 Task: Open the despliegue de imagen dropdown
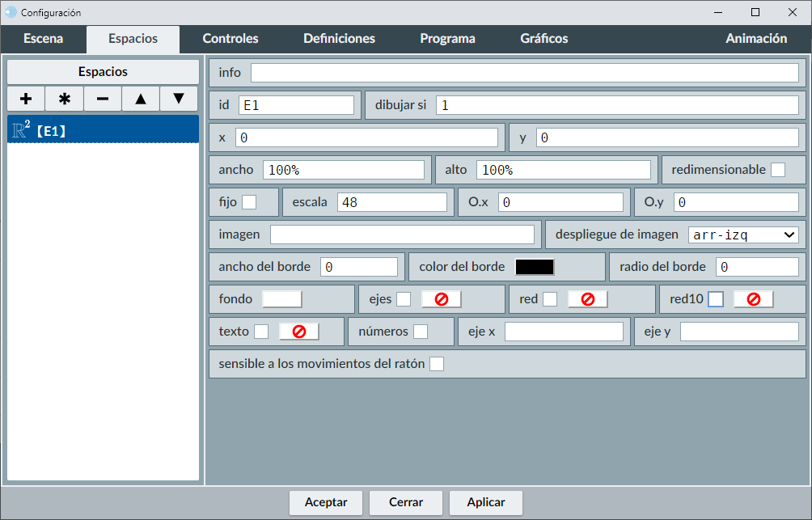pos(742,235)
